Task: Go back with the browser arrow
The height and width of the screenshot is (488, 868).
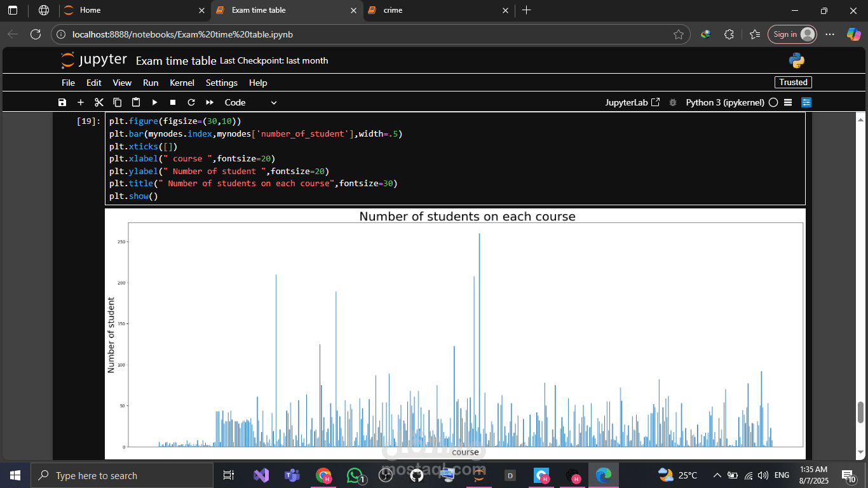Action: click(13, 34)
